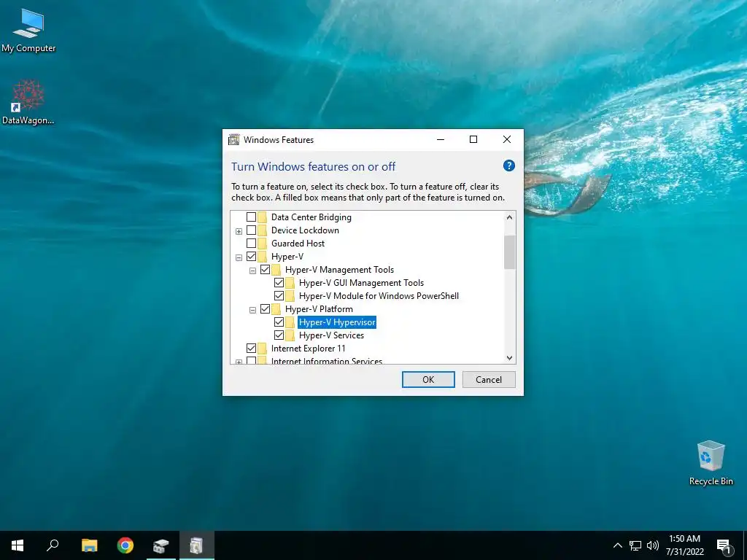Screen dimensions: 747x560
Task: Cancel the Windows Features dialog
Action: (x=489, y=379)
